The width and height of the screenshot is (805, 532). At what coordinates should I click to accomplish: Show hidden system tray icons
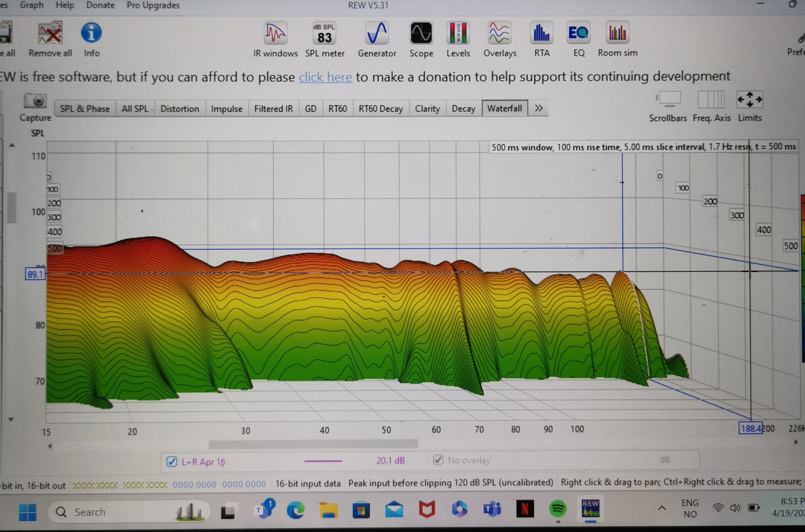662,508
